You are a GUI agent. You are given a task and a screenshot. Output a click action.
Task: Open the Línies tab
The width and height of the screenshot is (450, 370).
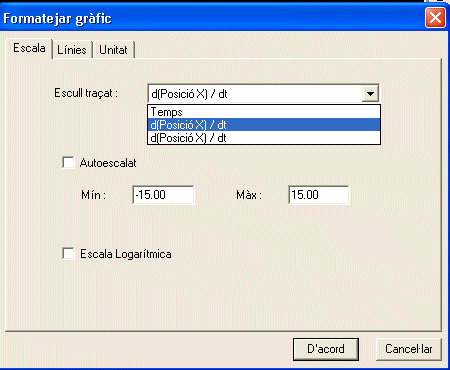[x=72, y=50]
